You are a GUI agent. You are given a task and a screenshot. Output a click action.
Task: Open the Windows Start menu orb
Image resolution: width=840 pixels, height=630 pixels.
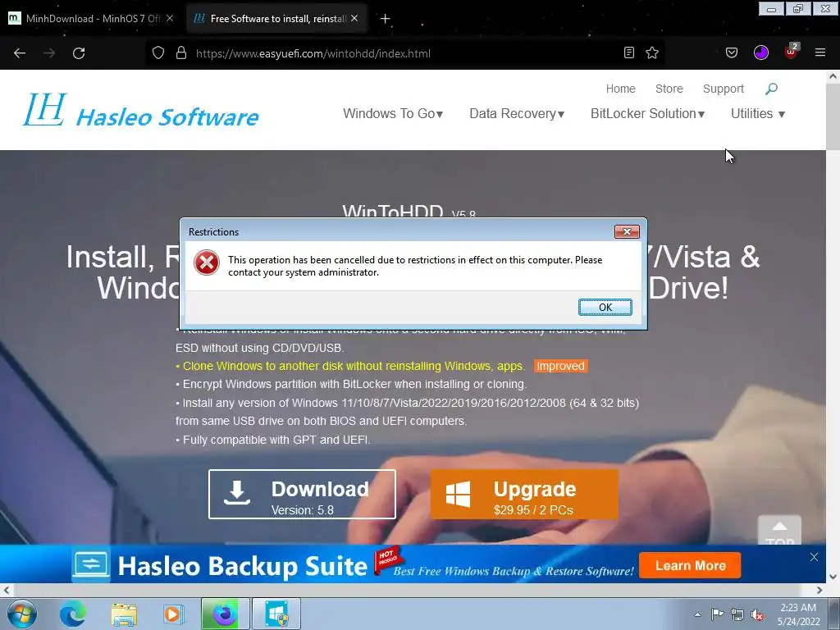22,614
